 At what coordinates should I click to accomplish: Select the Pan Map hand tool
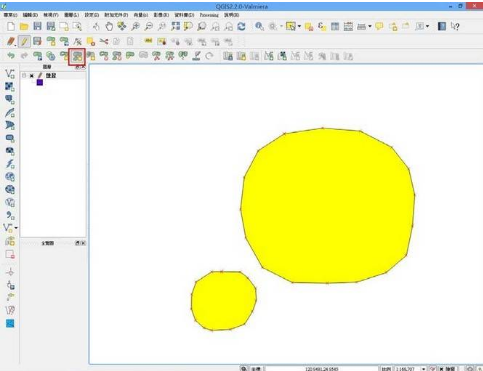(x=109, y=26)
